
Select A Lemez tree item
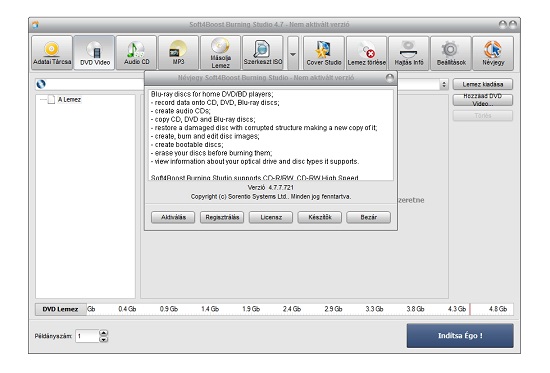point(69,100)
